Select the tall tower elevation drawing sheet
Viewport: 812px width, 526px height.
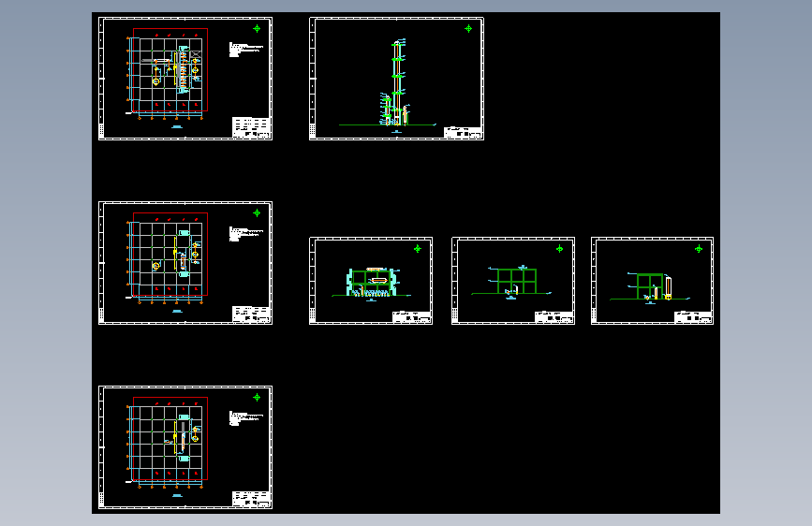point(396,79)
